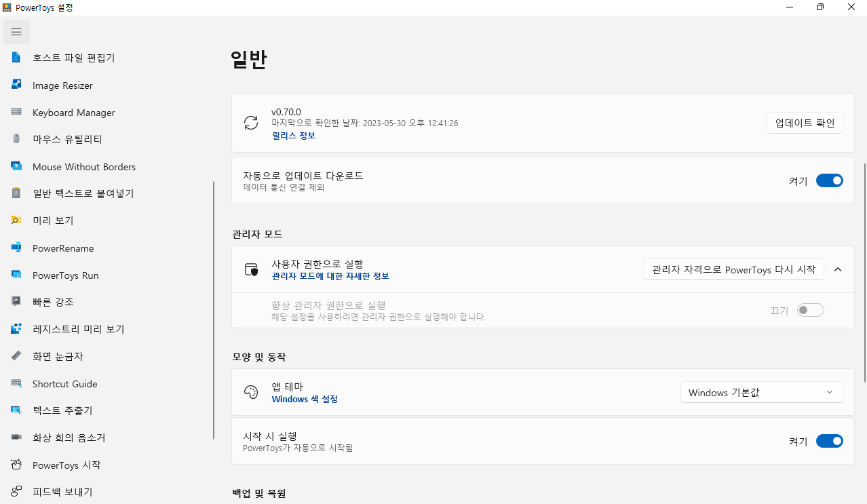Click the v0.70.0 version text

tap(286, 112)
